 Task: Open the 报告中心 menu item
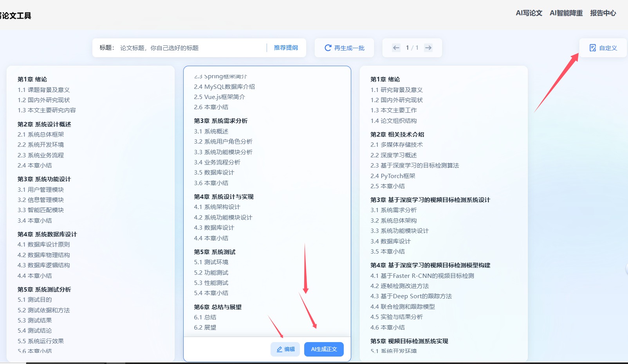603,13
